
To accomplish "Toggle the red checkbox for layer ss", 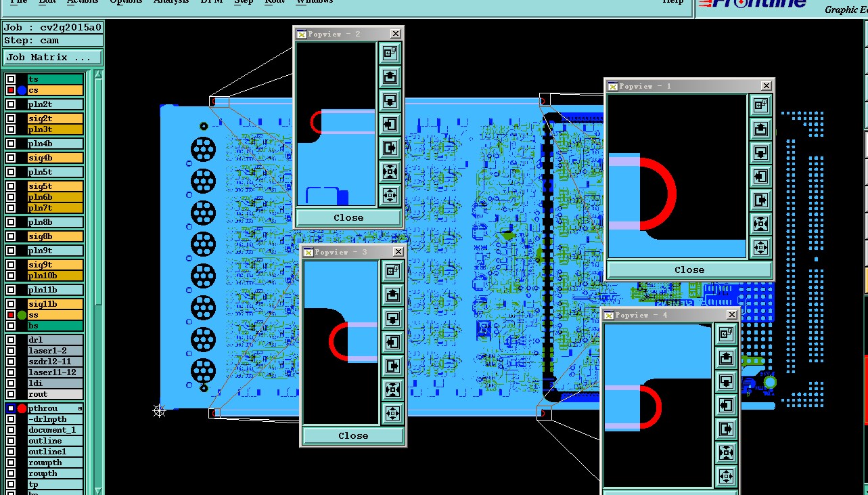I will [x=11, y=315].
